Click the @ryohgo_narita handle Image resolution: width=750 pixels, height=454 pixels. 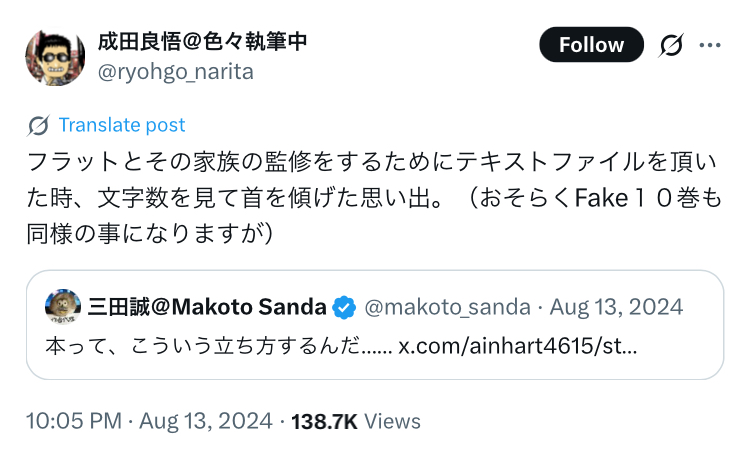click(175, 71)
